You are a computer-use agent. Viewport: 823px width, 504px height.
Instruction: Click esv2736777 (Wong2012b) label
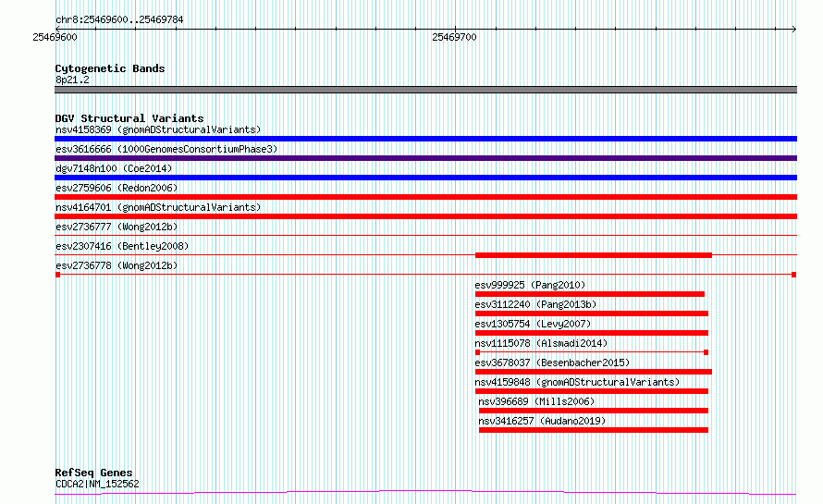tap(117, 227)
